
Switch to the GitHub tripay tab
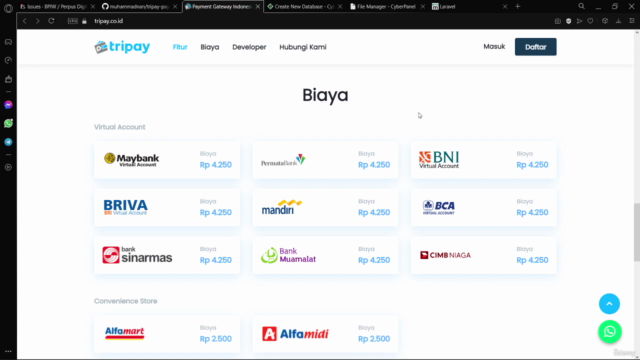pyautogui.click(x=139, y=7)
